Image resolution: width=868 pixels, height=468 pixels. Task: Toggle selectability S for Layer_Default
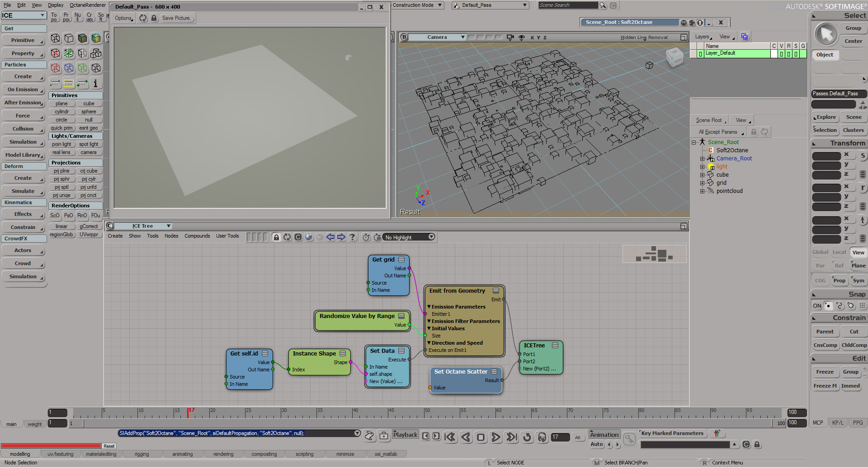796,54
